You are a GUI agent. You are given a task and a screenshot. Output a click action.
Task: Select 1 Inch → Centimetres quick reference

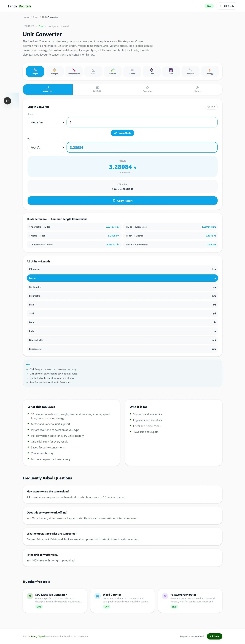[171, 244]
